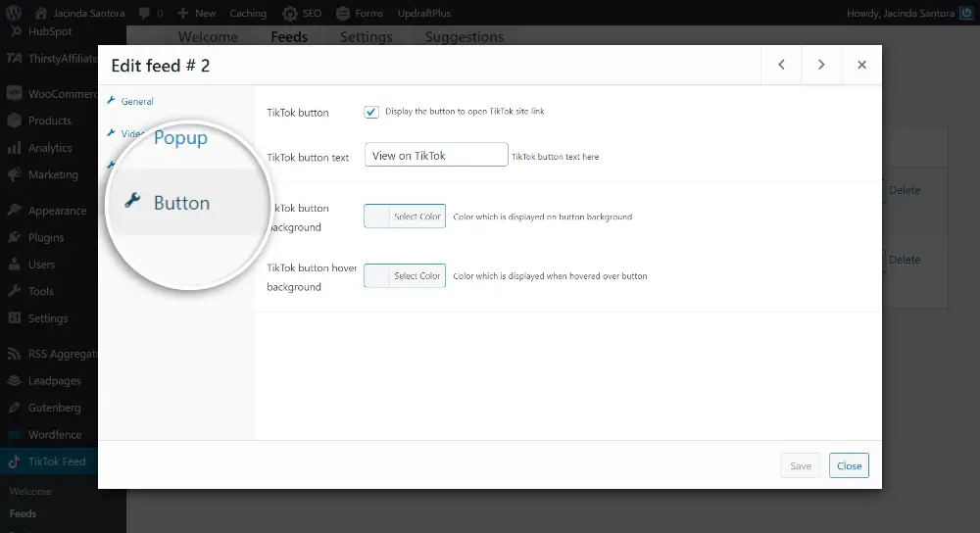Open the comments bubble icon
This screenshot has width=980, height=533.
145,13
